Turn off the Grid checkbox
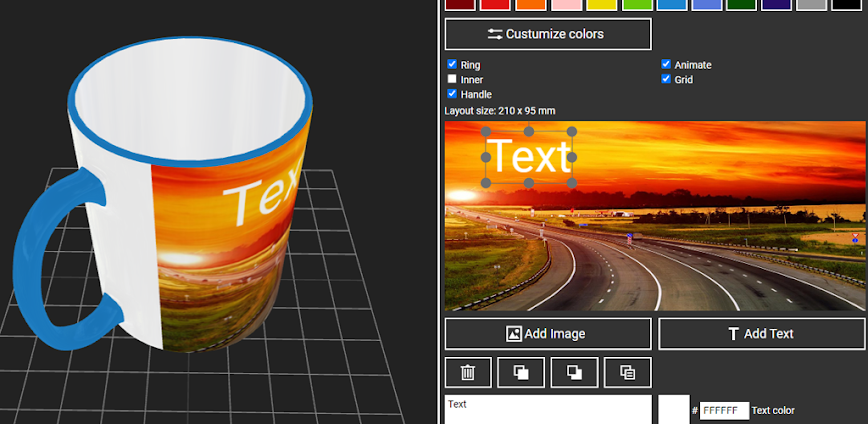The height and width of the screenshot is (424, 868). 666,79
